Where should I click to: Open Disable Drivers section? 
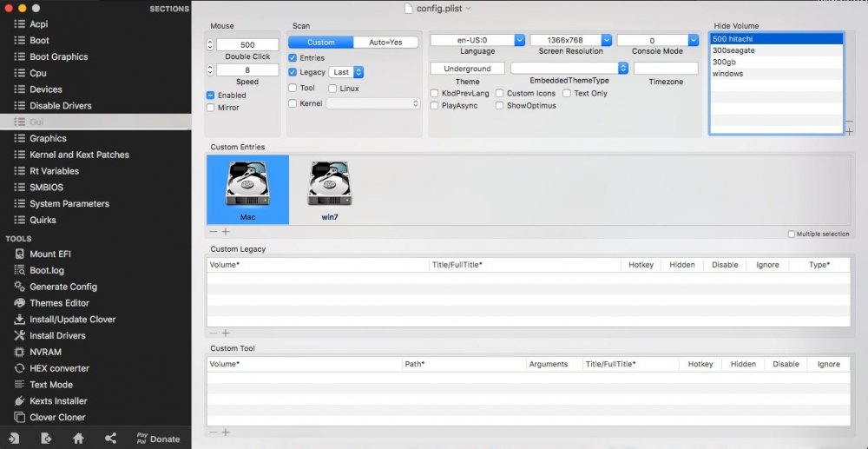(x=61, y=106)
